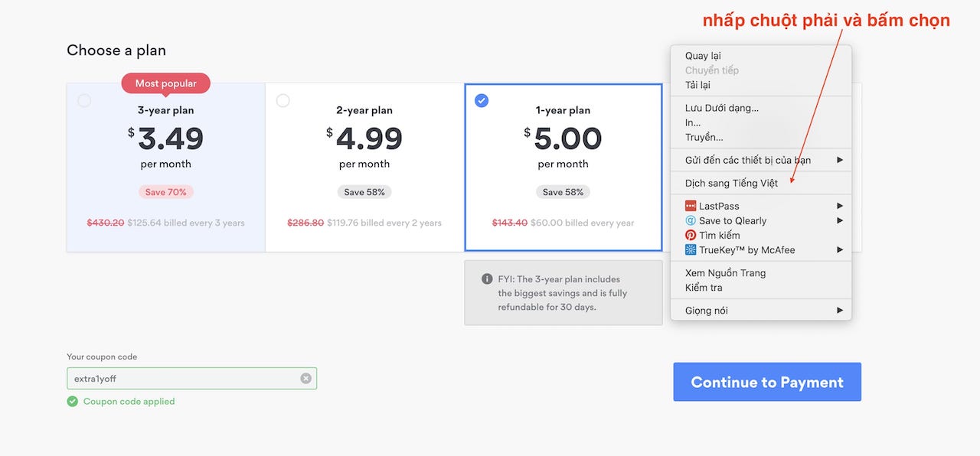
Task: Choose Dịch sang Tiếng Việt from context menu
Action: [x=731, y=184]
